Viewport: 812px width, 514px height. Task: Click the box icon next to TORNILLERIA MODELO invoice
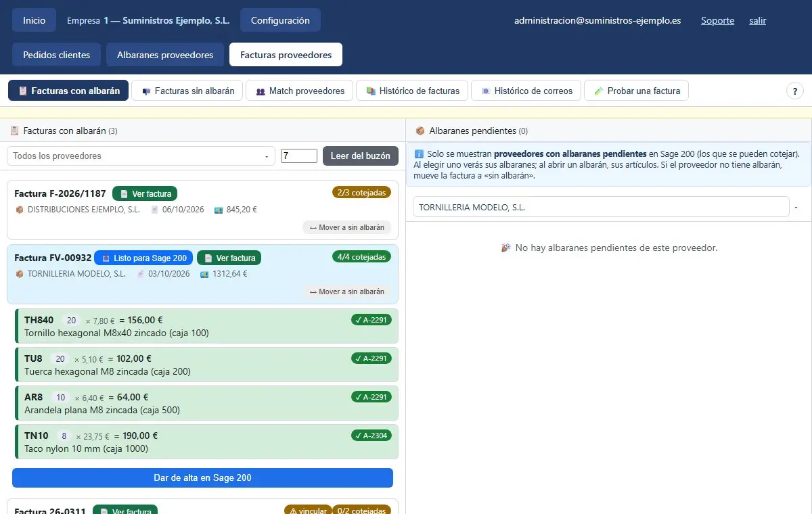tap(19, 274)
